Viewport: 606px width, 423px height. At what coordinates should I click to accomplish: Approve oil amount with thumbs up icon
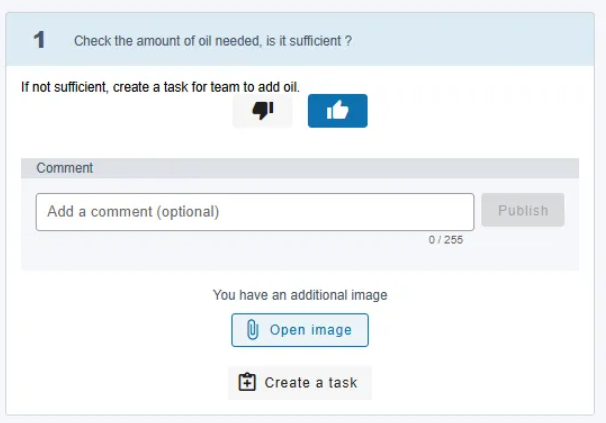(x=337, y=110)
